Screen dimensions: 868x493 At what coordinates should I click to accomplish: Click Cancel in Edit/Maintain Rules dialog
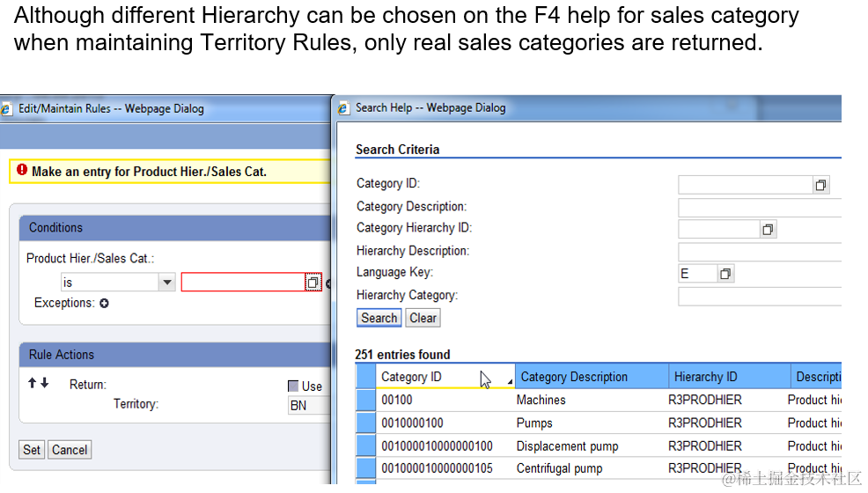tap(70, 450)
